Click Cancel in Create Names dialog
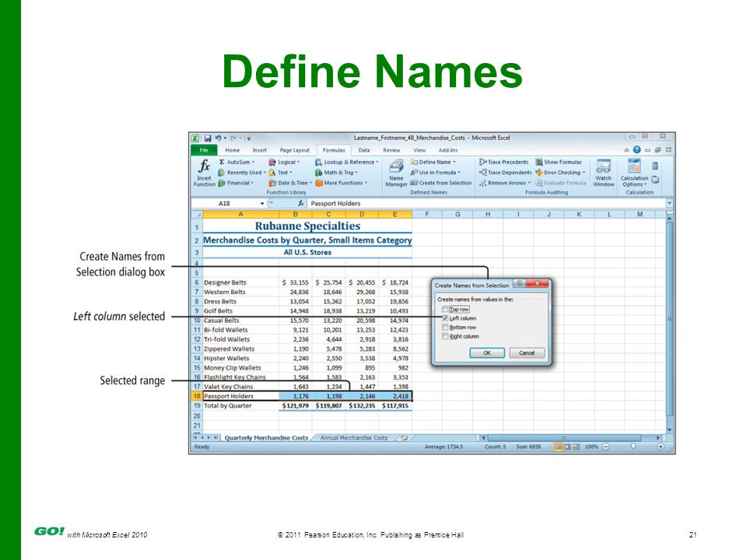Image resolution: width=747 pixels, height=560 pixels. click(527, 353)
